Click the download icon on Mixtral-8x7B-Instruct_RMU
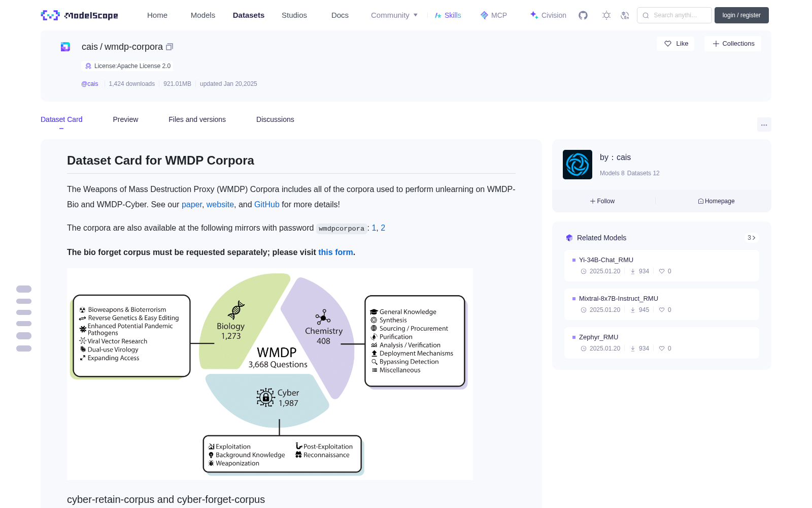Screen dimensions: 812x508 tap(633, 310)
